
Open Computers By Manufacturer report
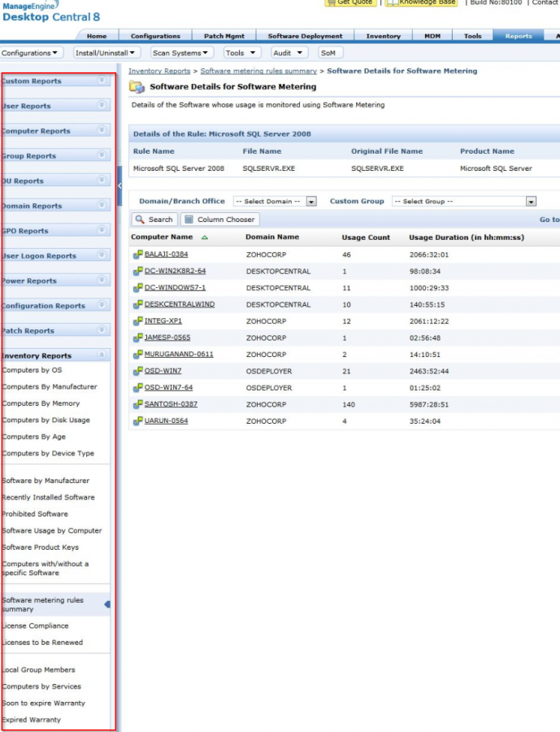click(x=50, y=386)
